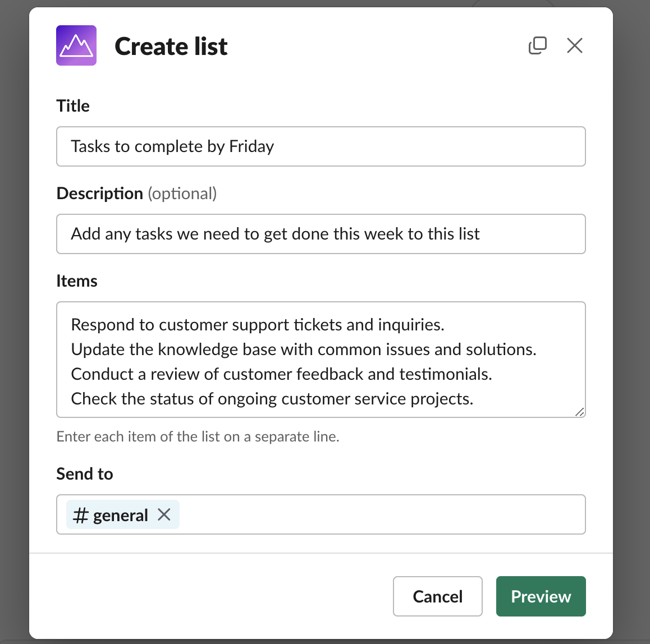
Task: Click the resize handle on the Items box
Action: (580, 413)
